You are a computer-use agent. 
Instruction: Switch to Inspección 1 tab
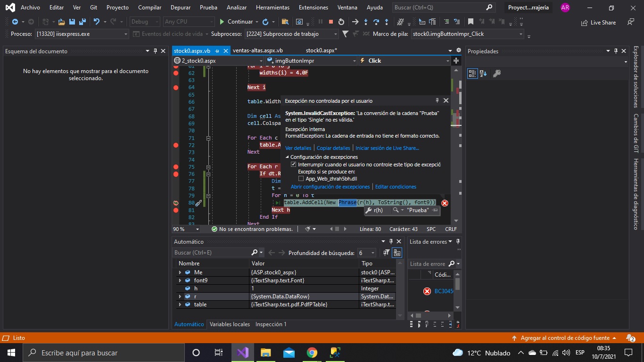tap(271, 324)
